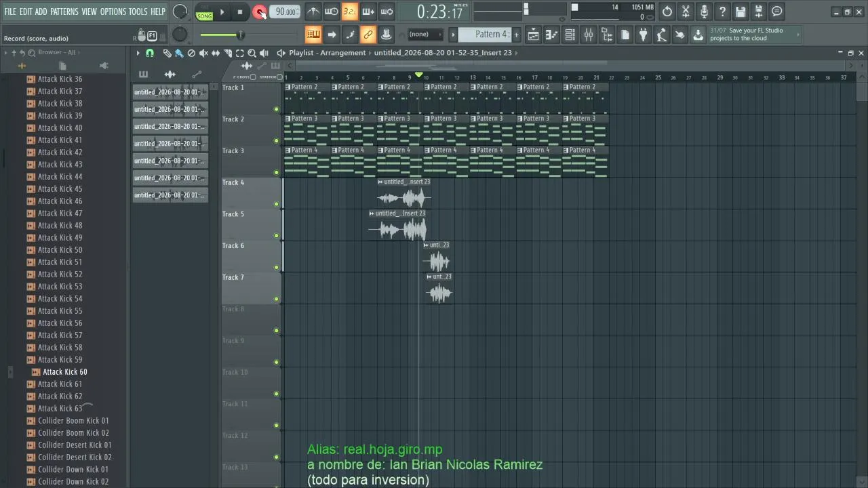
Task: Open the PATTERNS menu
Action: click(64, 12)
